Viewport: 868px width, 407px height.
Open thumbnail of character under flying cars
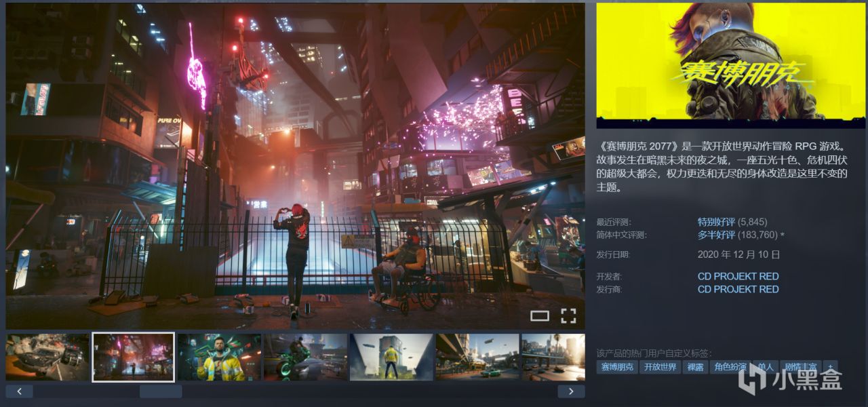point(391,357)
